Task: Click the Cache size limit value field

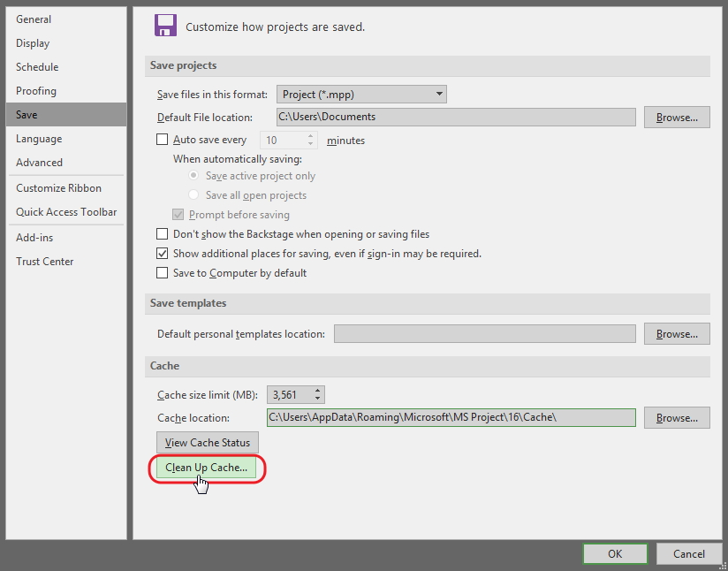Action: 289,395
